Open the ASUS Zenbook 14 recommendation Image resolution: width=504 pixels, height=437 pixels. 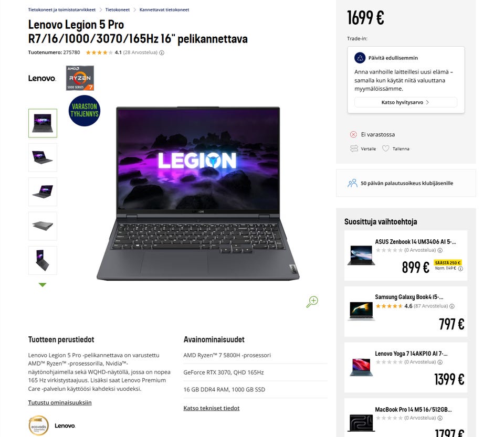click(x=406, y=255)
